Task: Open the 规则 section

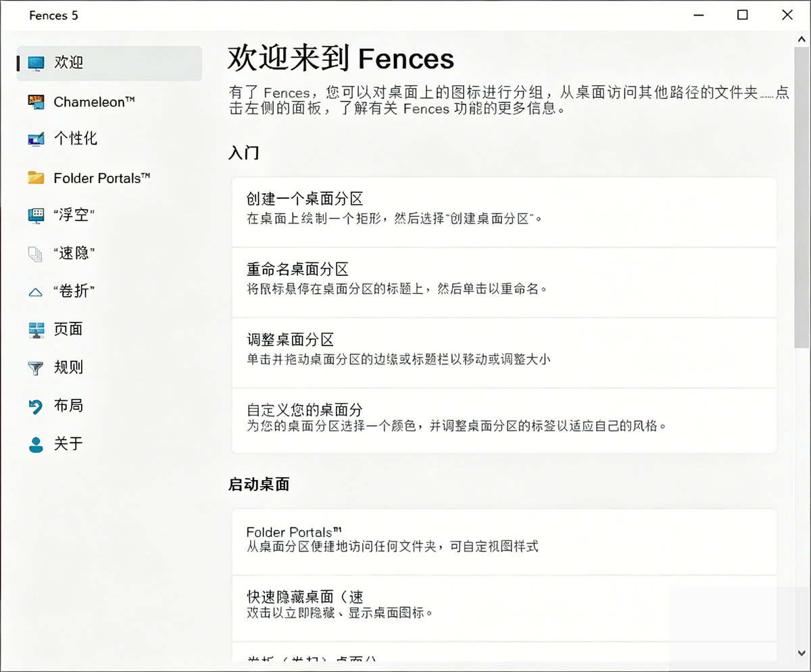Action: [68, 368]
